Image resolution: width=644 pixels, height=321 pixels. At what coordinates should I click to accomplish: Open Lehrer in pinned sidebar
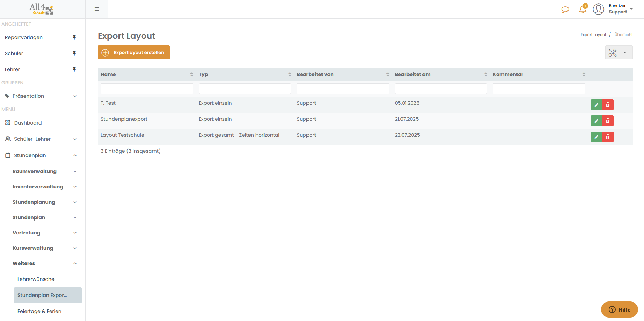(12, 69)
